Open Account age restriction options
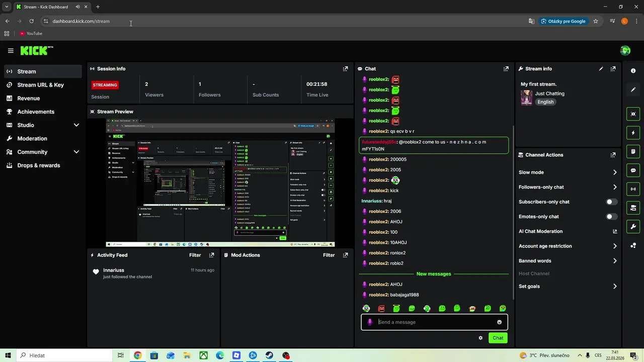The image size is (644, 362). [x=615, y=246]
